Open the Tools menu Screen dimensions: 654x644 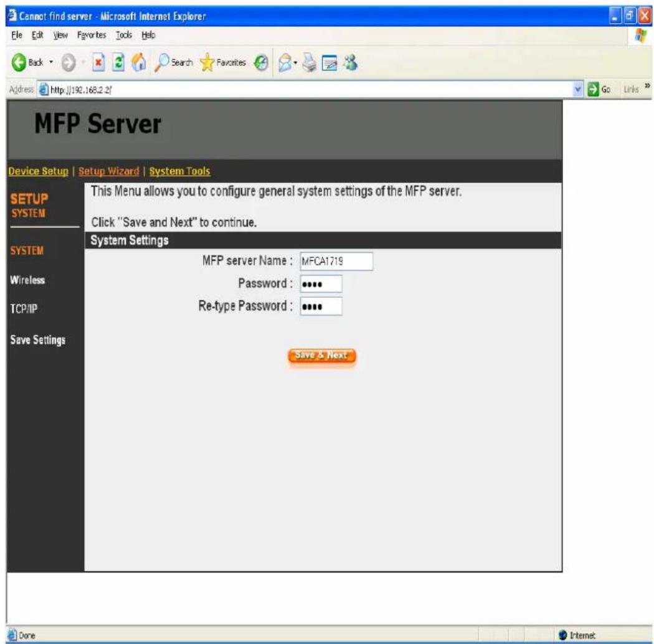pos(124,35)
